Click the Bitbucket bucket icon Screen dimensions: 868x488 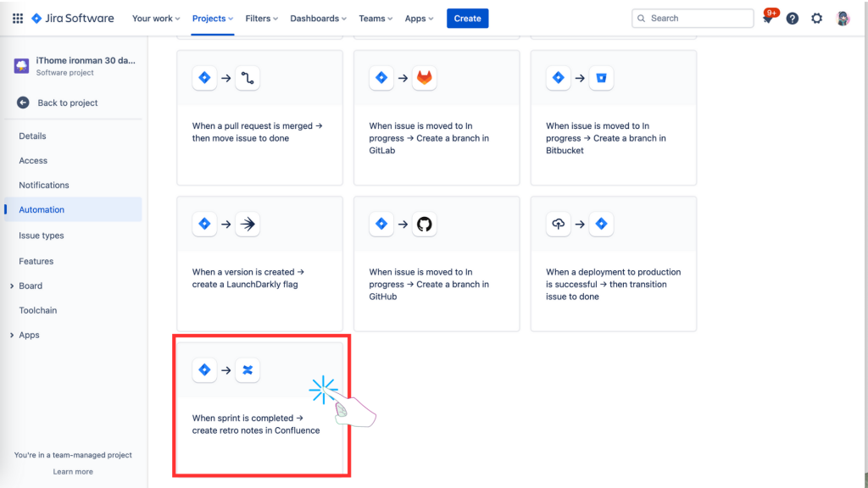pyautogui.click(x=601, y=78)
